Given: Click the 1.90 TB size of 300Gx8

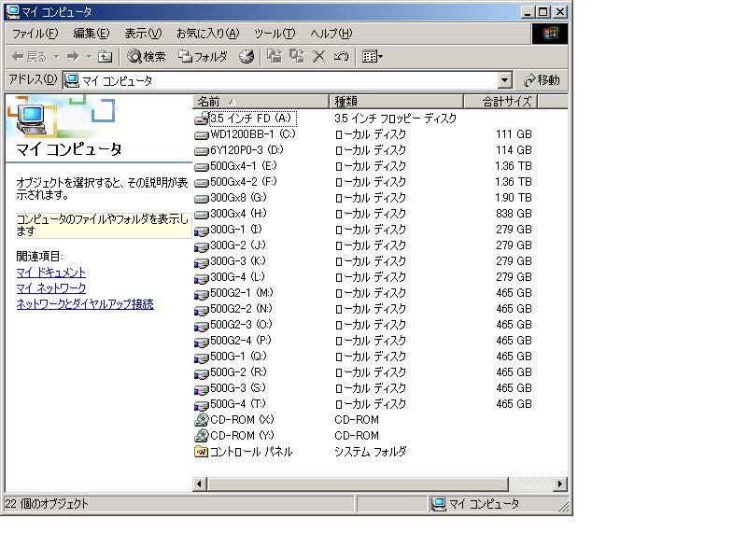Looking at the screenshot, I should point(513,198).
